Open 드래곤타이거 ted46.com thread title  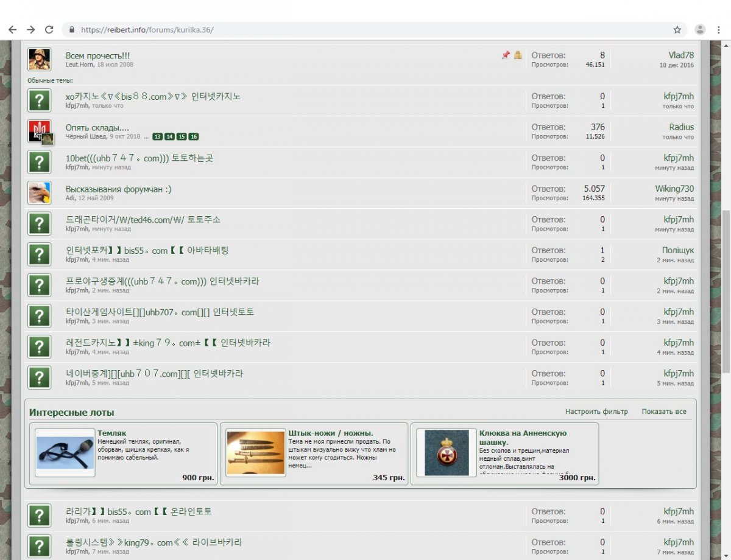(x=143, y=219)
